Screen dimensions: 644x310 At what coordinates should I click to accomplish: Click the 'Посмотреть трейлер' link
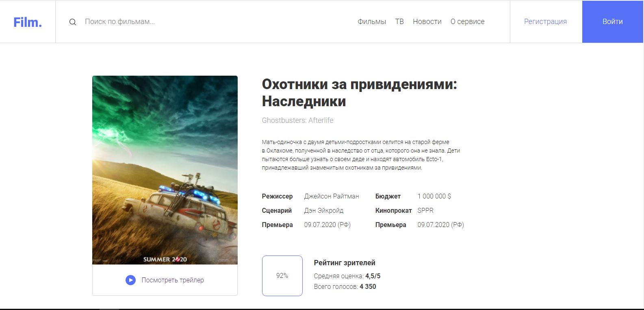click(173, 280)
